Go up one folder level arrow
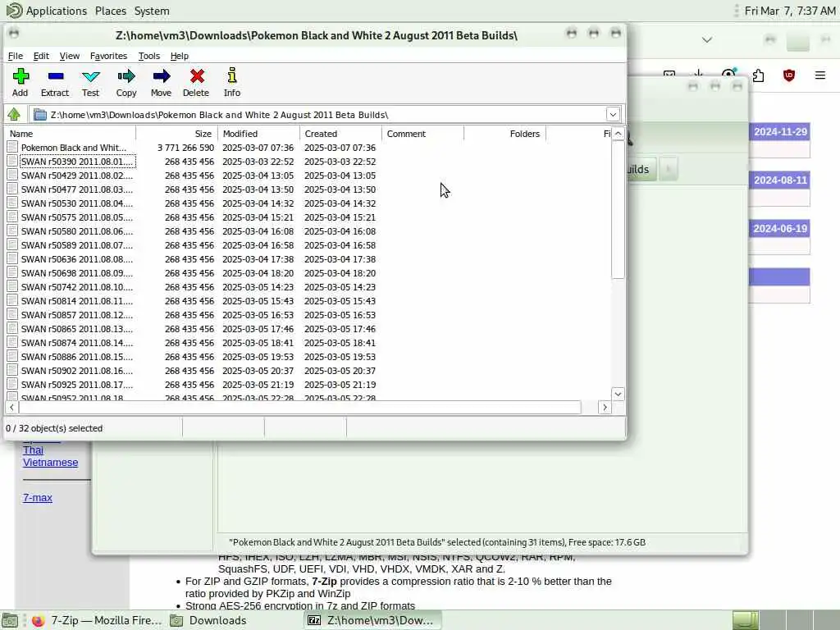This screenshot has width=840, height=630. click(14, 114)
